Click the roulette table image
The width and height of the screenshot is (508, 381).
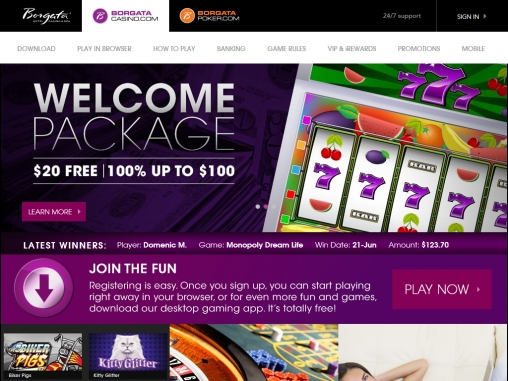(254, 353)
